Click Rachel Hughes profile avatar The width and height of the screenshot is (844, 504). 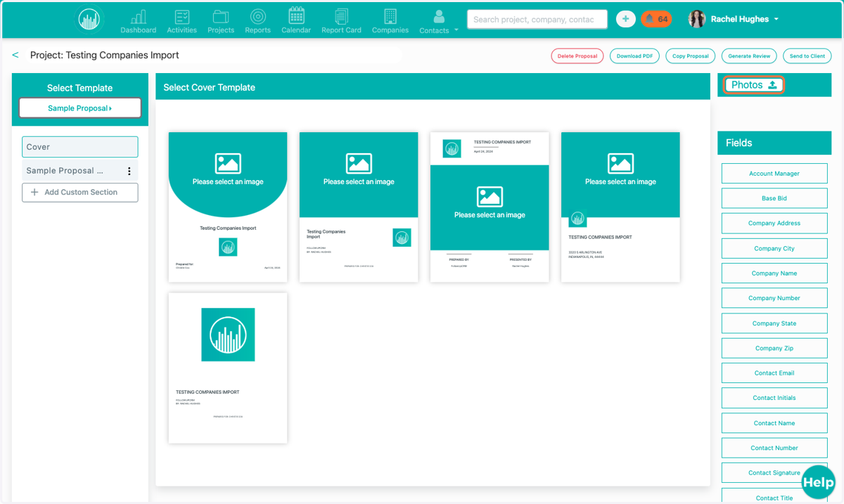tap(697, 20)
